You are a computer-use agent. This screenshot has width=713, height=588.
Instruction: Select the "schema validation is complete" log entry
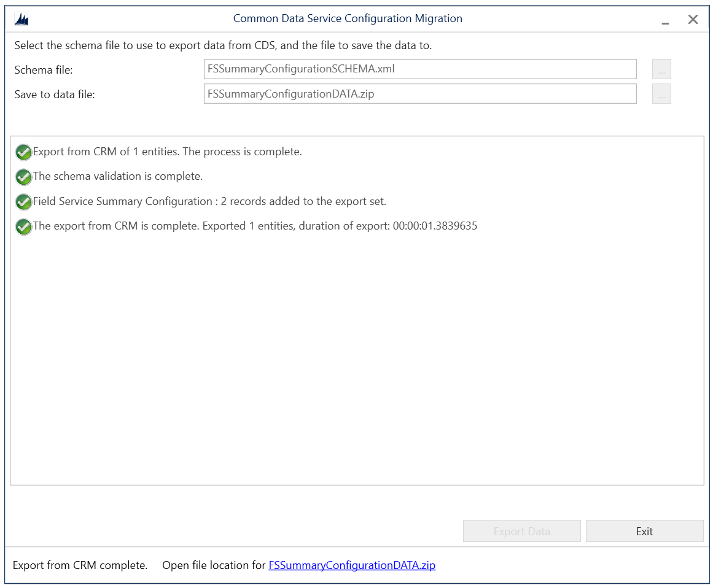coord(118,177)
